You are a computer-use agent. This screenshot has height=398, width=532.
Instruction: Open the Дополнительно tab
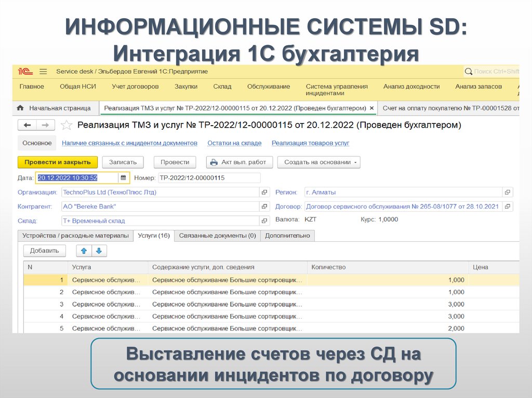tap(287, 236)
